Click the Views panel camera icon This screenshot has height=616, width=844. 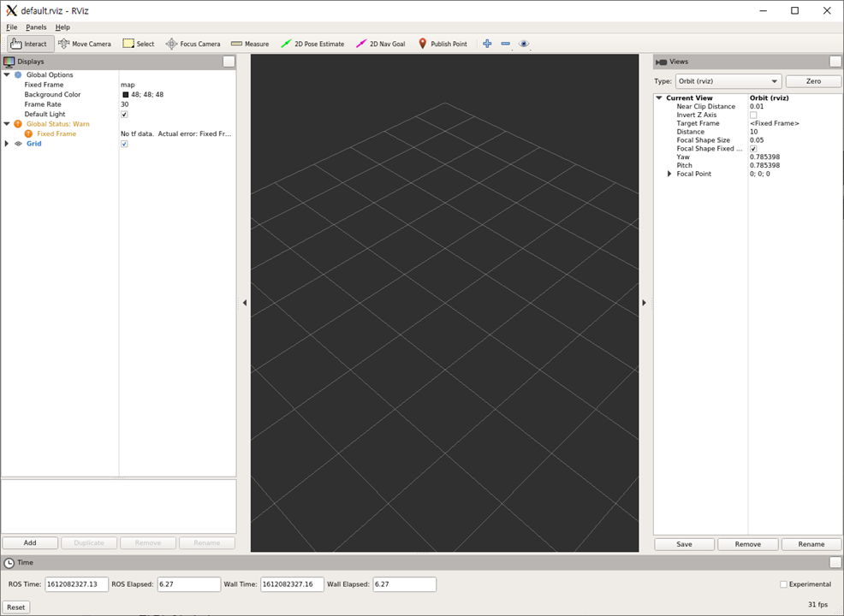pos(661,62)
